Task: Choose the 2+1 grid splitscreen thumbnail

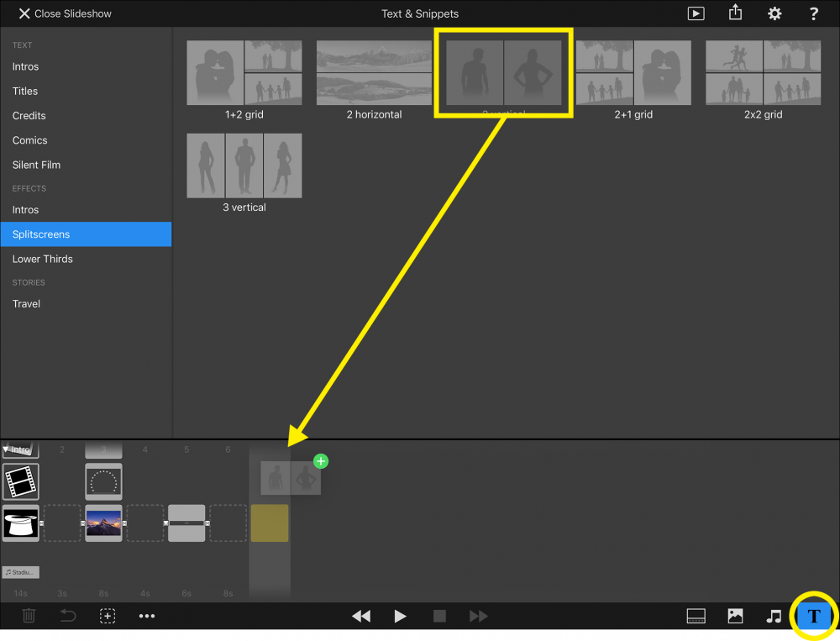Action: pos(633,73)
